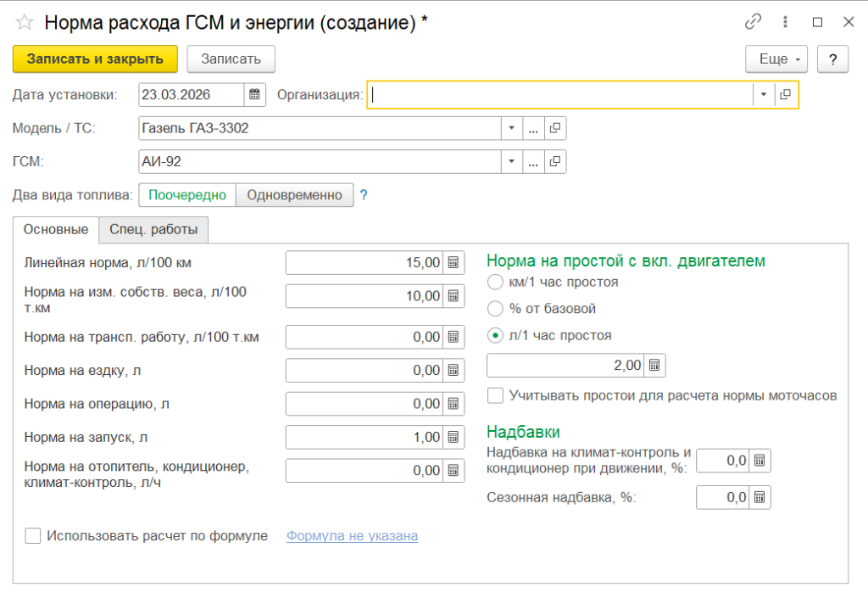This screenshot has width=868, height=593.
Task: Switch to Спец. работы tab
Action: pyautogui.click(x=153, y=229)
